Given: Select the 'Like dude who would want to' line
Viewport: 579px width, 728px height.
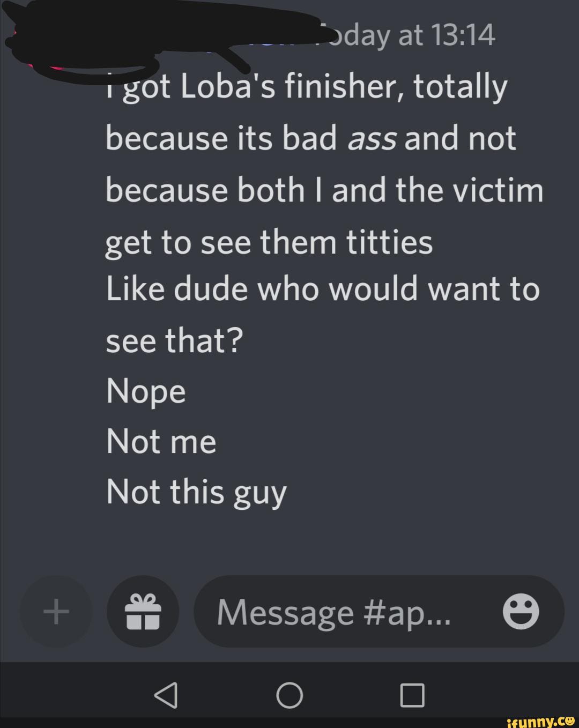Looking at the screenshot, I should tap(323, 290).
